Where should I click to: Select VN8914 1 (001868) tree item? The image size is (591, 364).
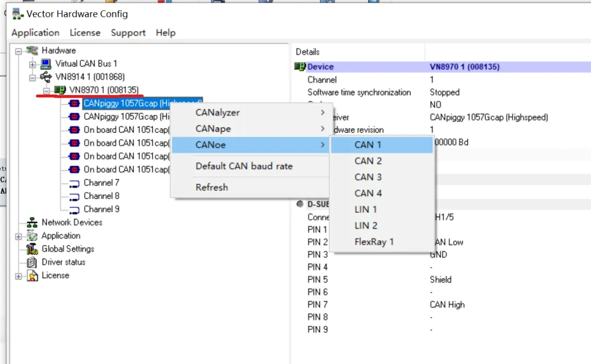(90, 77)
